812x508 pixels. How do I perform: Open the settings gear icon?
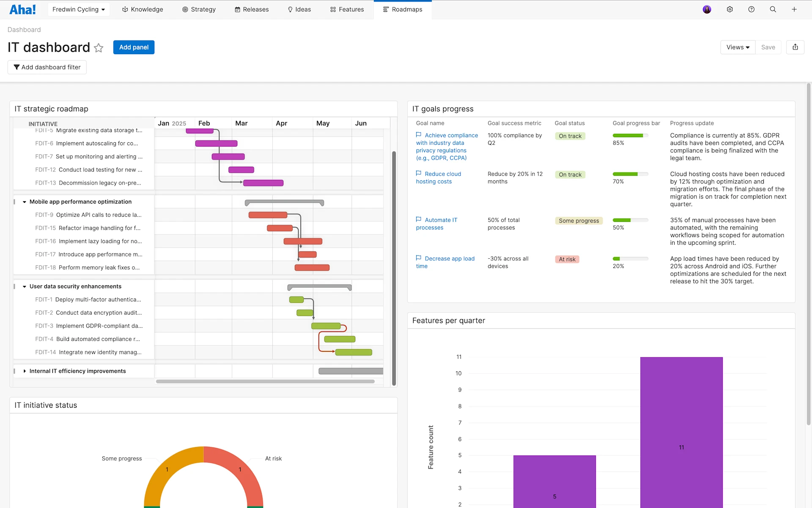730,9
